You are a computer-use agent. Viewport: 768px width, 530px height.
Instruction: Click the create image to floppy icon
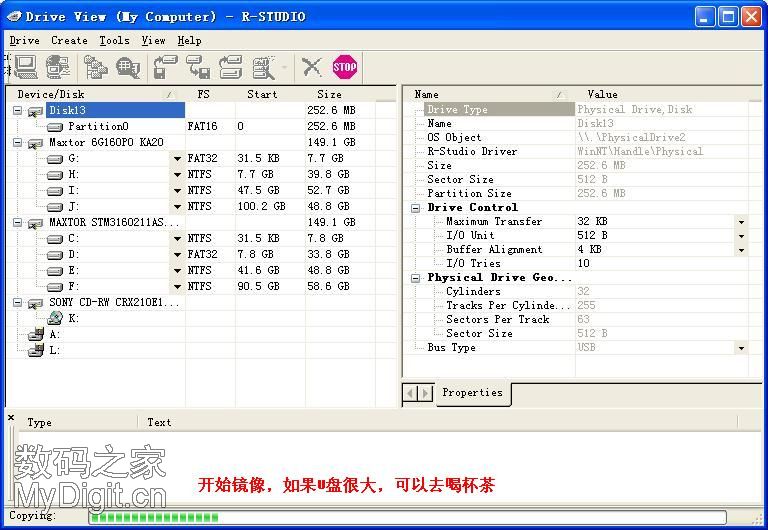tap(198, 67)
